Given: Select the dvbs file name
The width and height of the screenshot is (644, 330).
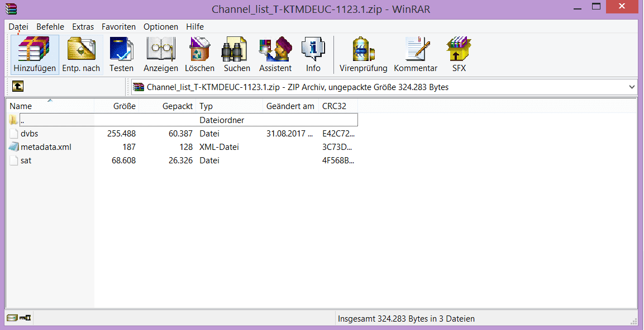Looking at the screenshot, I should pos(29,133).
